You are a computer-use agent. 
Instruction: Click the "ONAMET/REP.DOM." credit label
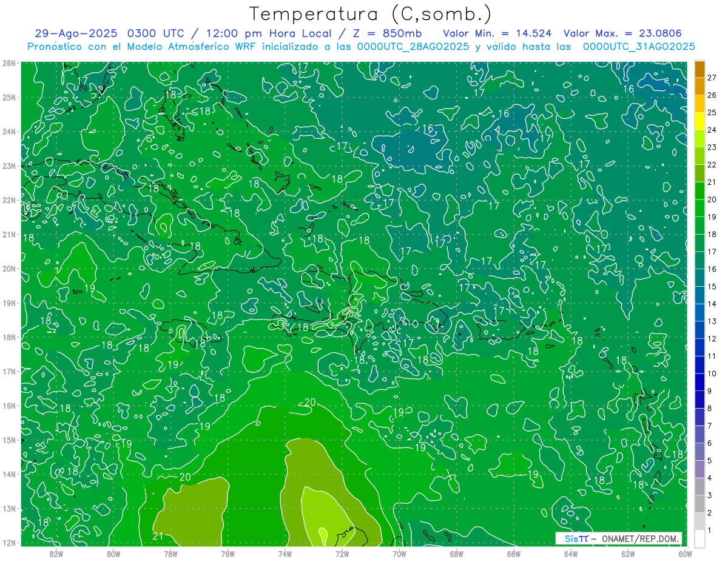click(x=639, y=538)
